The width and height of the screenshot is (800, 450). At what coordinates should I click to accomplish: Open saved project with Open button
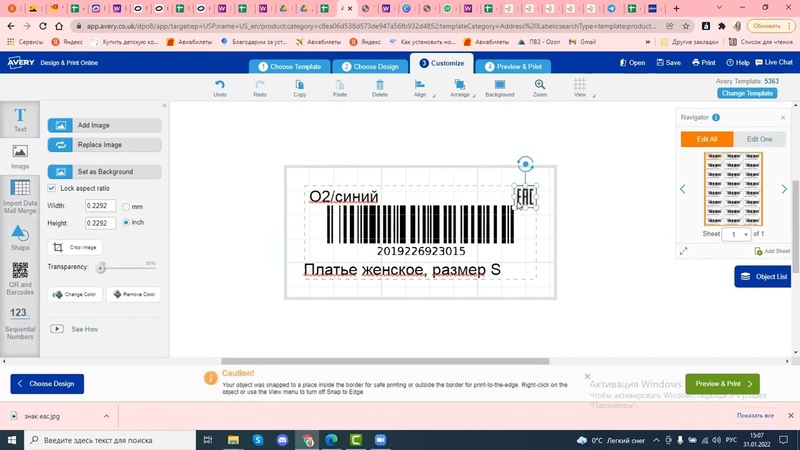coord(633,63)
